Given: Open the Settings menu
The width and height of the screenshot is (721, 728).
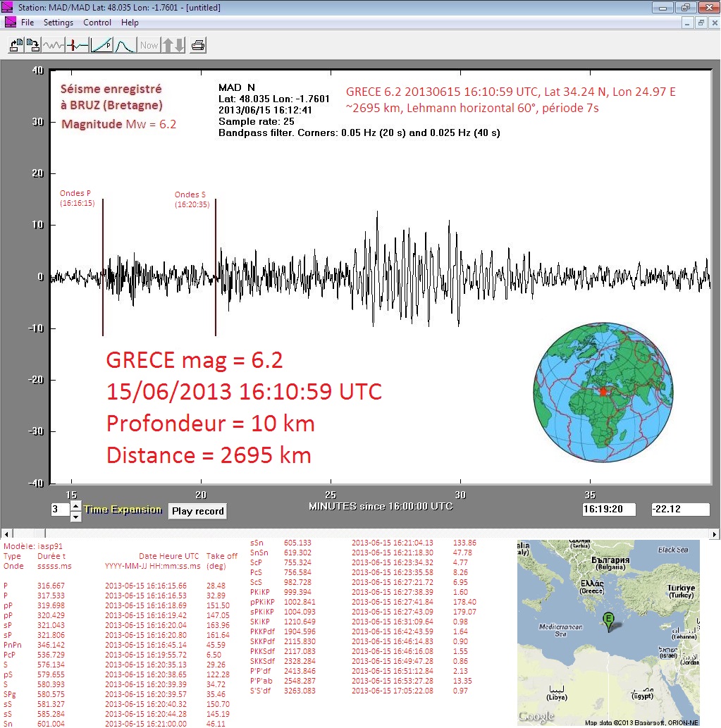Looking at the screenshot, I should (58, 23).
